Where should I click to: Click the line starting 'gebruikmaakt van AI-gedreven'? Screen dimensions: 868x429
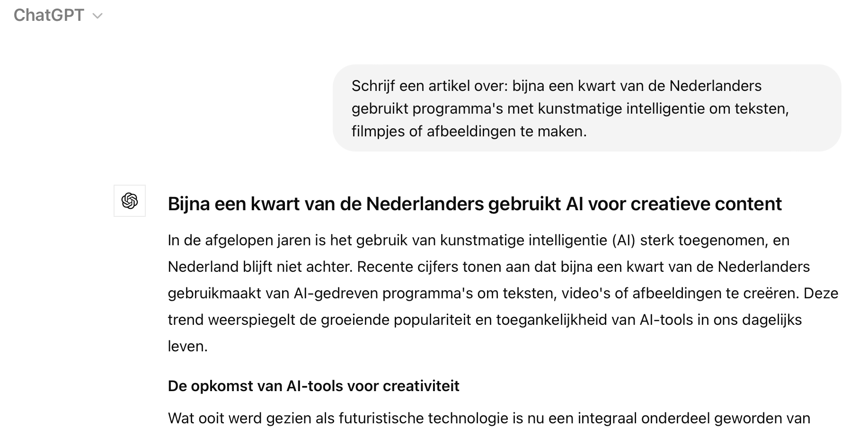click(503, 294)
